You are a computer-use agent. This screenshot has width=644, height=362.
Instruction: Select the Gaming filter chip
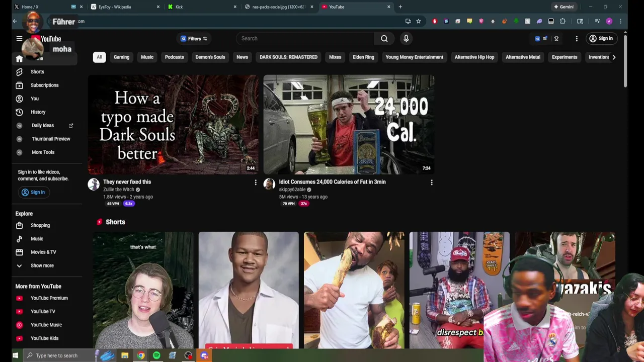(x=121, y=57)
